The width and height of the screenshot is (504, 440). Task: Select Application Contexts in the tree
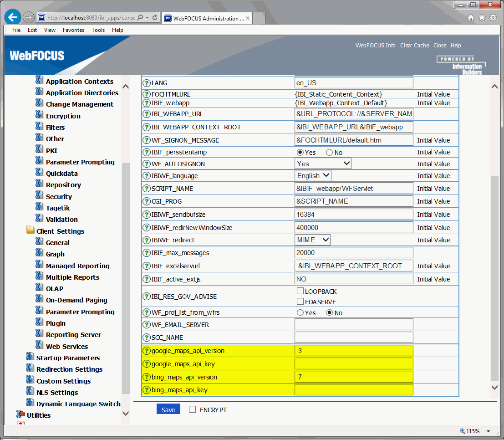[x=79, y=82]
